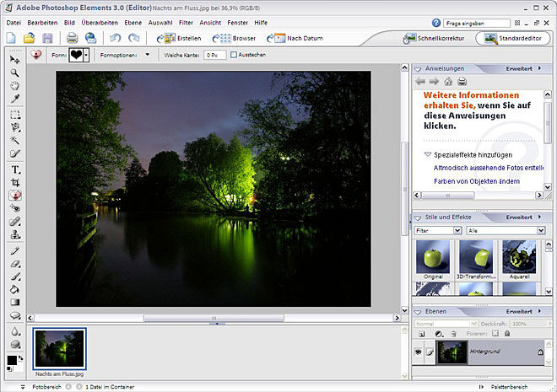Image resolution: width=557 pixels, height=392 pixels.
Task: Click the Undo arrow icon
Action: point(115,38)
